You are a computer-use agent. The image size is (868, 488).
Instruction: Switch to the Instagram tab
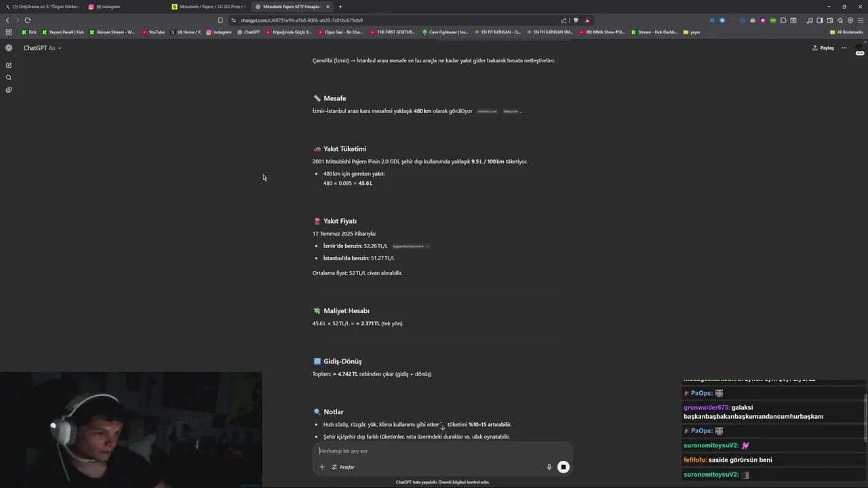125,7
